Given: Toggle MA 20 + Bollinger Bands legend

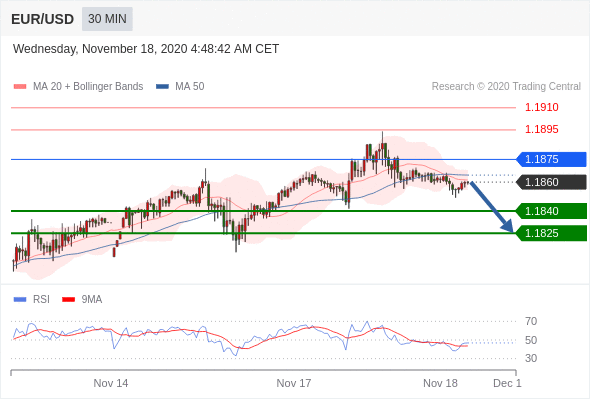Looking at the screenshot, I should point(78,87).
